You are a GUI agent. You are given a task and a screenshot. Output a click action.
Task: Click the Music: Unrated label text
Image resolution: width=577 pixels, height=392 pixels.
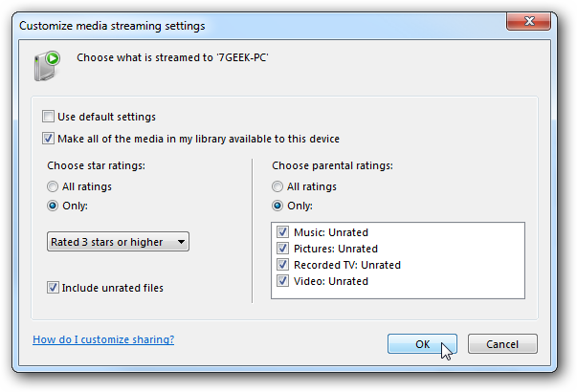click(x=331, y=232)
